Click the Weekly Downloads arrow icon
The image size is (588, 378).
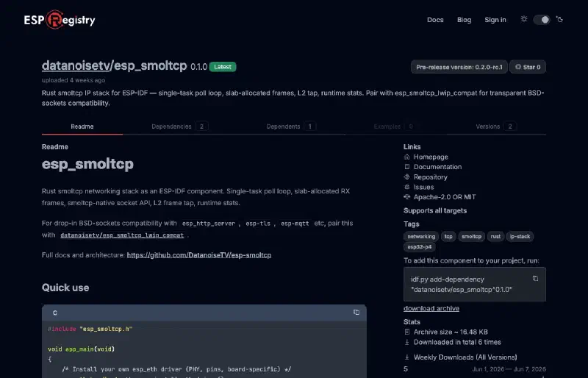(407, 357)
